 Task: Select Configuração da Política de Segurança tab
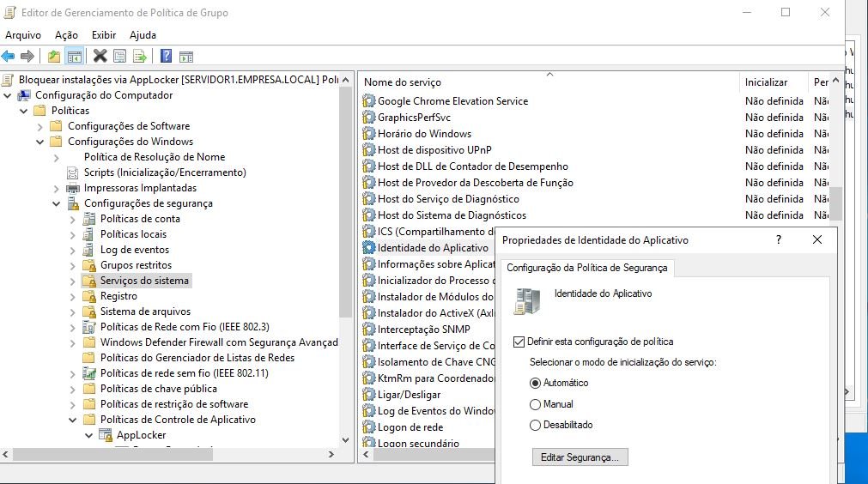tap(586, 268)
